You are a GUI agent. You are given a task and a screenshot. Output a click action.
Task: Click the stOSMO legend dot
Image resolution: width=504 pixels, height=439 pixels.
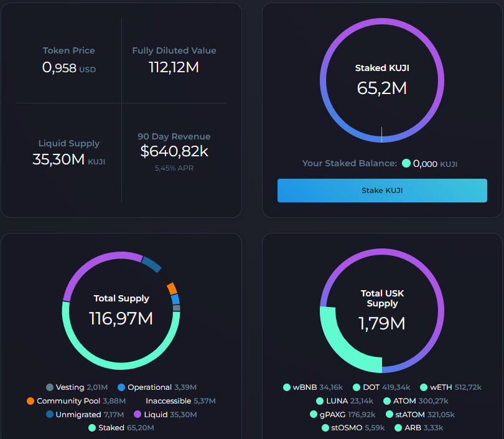(325, 428)
